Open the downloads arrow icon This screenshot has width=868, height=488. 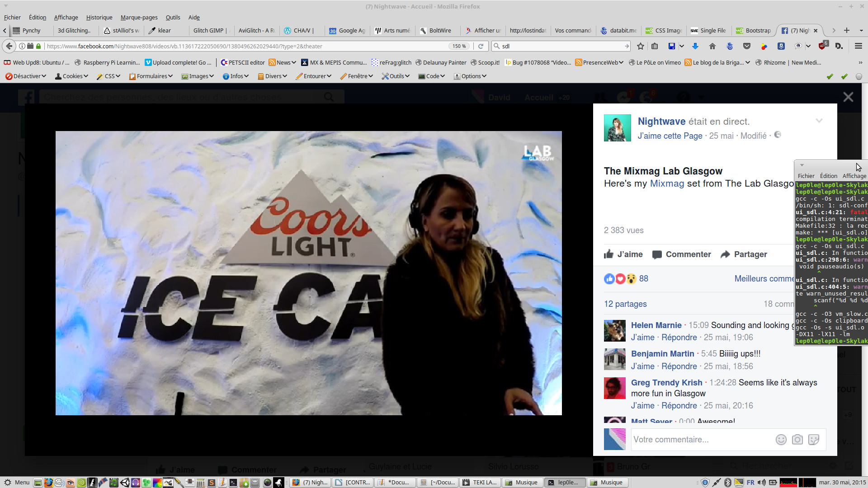[x=695, y=46]
